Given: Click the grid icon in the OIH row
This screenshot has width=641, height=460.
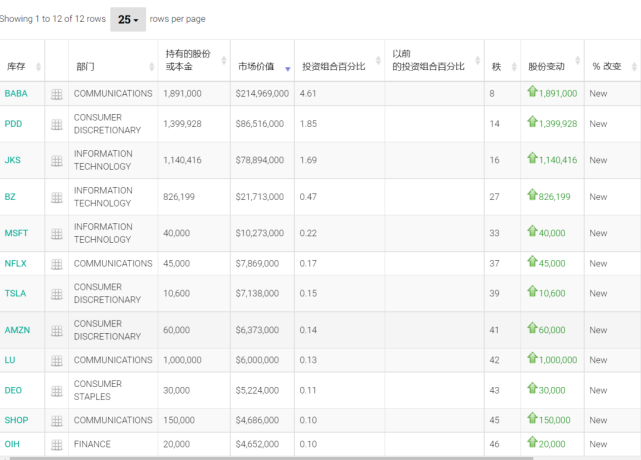Looking at the screenshot, I should pos(57,444).
